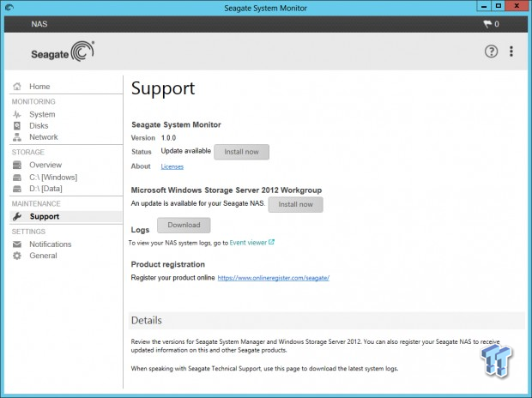Install the Windows Storage Server update
This screenshot has height=398, width=532.
pos(295,204)
